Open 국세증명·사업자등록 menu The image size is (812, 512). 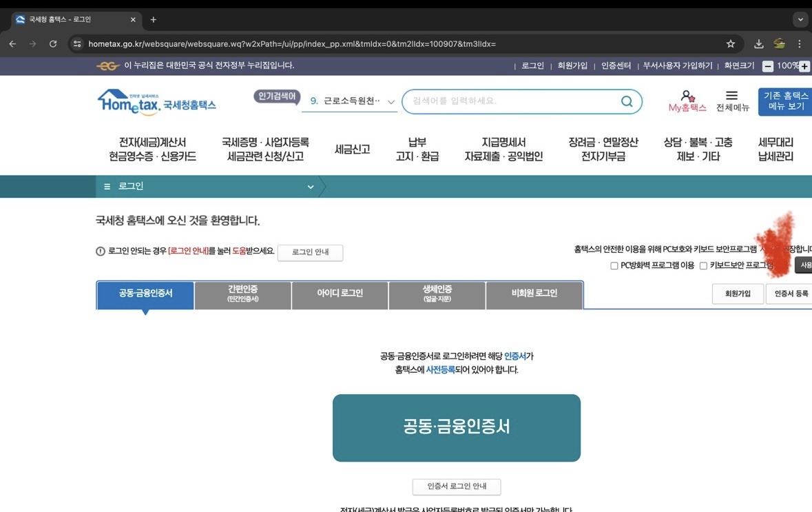[x=265, y=150]
